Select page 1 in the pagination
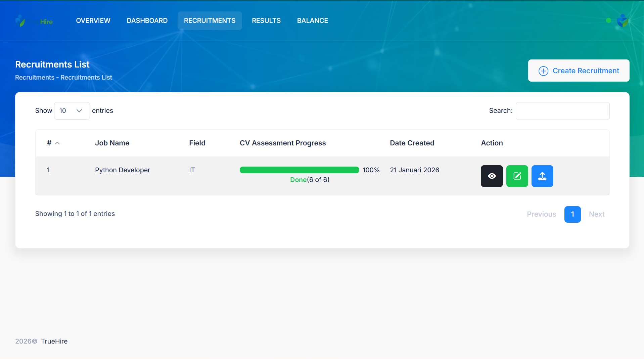This screenshot has width=644, height=359. click(x=572, y=214)
